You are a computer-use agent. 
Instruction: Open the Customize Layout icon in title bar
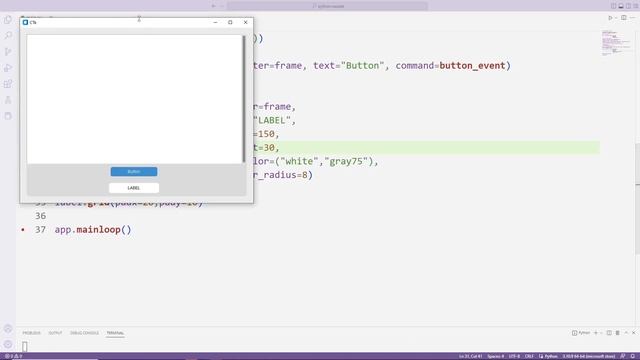click(636, 6)
